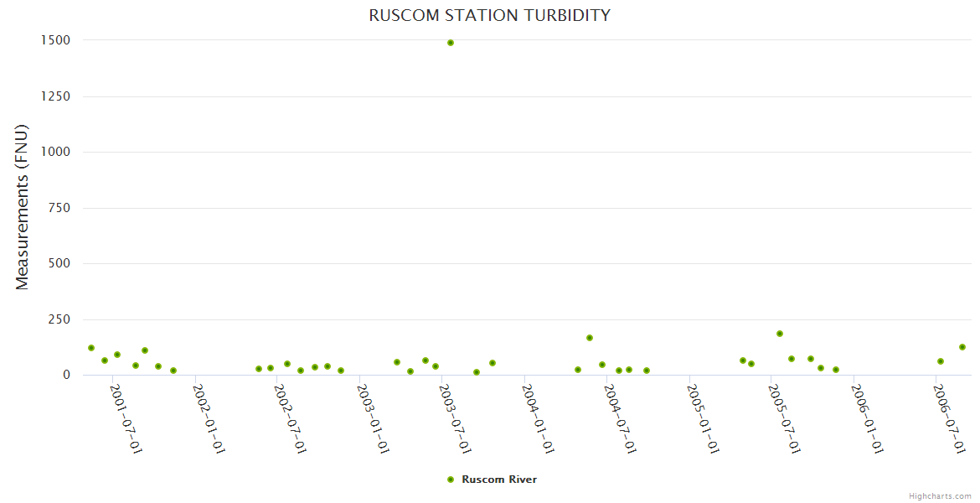Viewport: 980px width, 503px height.
Task: Open the Highcharts.com credit link
Action: [940, 496]
